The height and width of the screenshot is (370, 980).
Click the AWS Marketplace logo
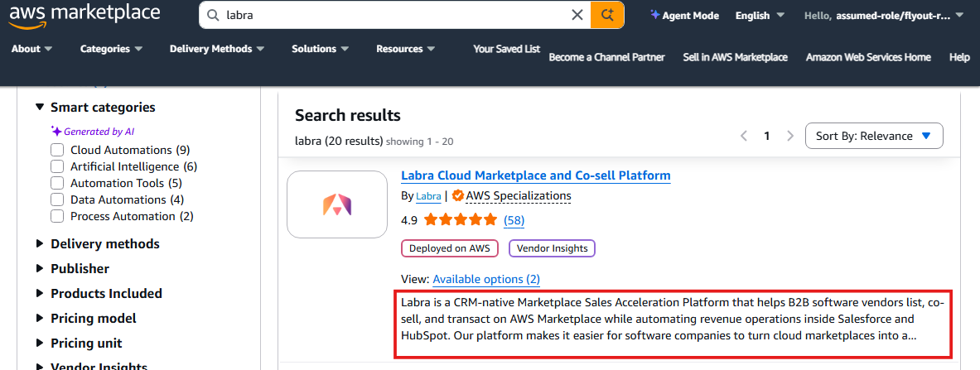(84, 16)
